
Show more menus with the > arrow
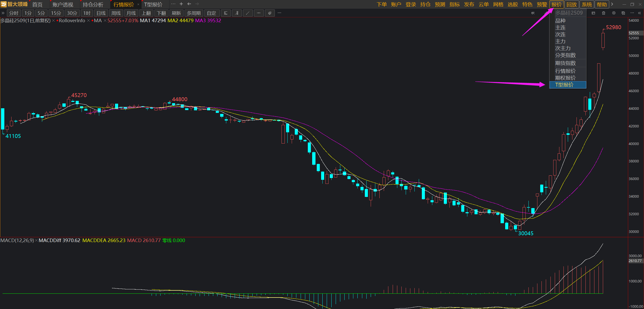[x=612, y=4]
